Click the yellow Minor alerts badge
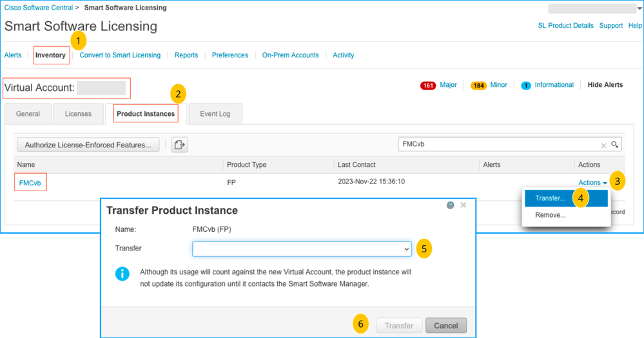644x338 pixels. pyautogui.click(x=478, y=86)
